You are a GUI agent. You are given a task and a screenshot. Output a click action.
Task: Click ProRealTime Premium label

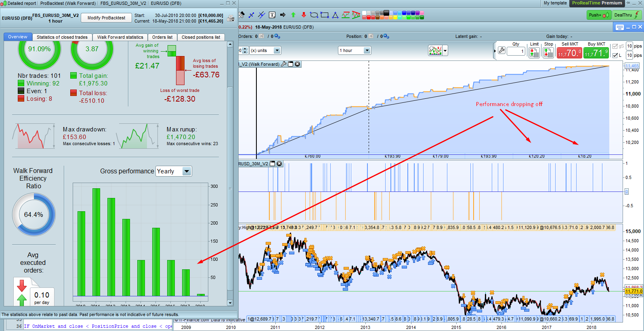[x=597, y=3]
